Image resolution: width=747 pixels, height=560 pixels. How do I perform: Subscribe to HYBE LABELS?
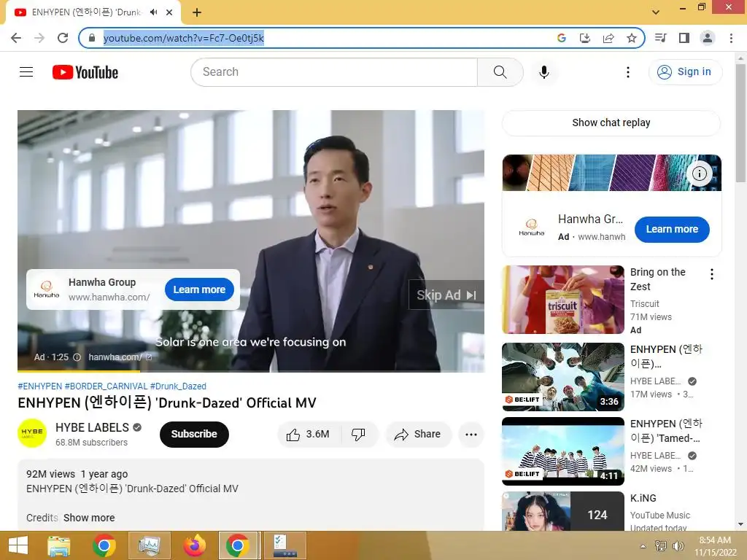tap(194, 435)
